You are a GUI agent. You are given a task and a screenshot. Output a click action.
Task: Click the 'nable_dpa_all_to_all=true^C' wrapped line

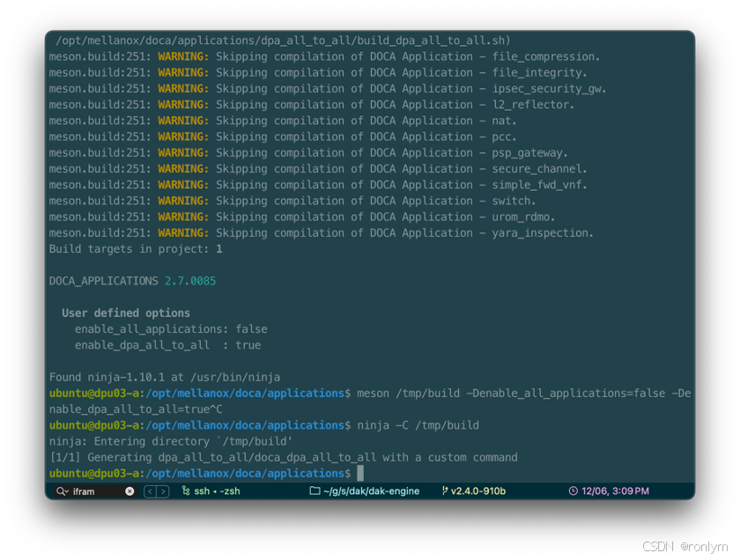click(136, 409)
